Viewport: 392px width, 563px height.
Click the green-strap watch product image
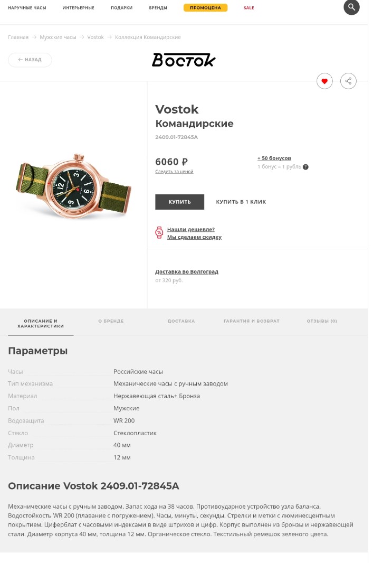point(73,187)
